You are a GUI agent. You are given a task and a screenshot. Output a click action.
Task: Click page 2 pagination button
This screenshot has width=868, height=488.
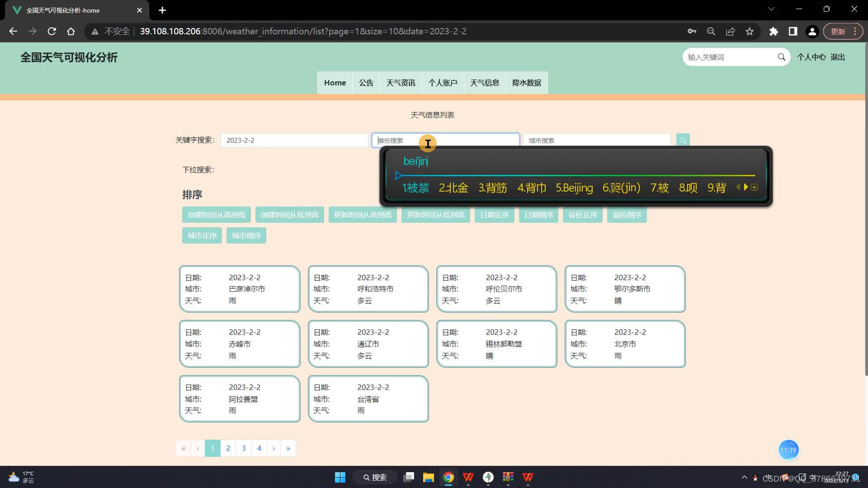click(x=228, y=448)
